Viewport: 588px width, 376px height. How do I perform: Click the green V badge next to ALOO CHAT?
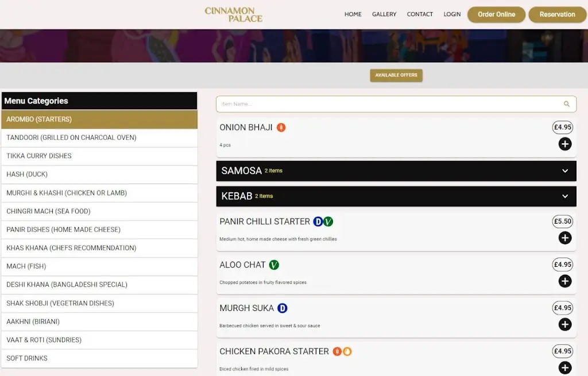click(x=274, y=265)
